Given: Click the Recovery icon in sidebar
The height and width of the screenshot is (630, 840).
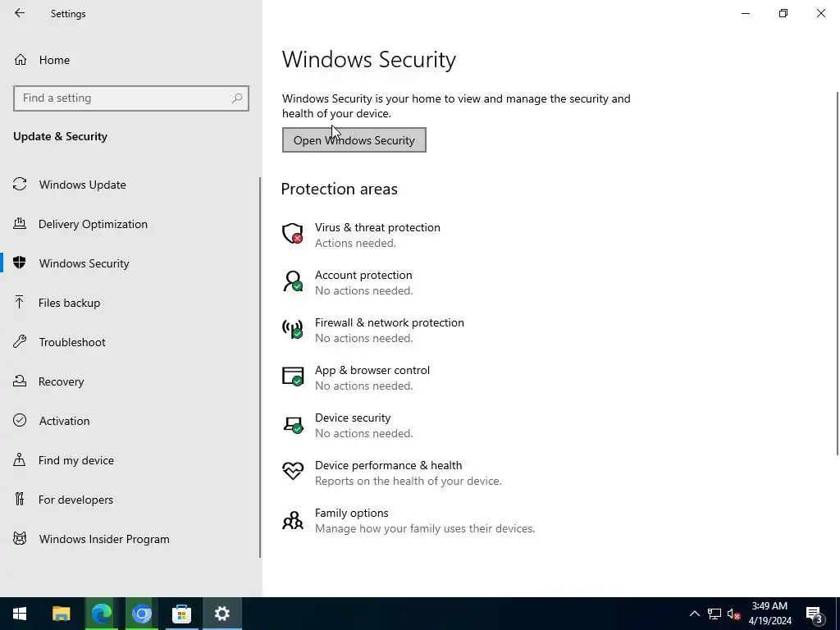Looking at the screenshot, I should tap(20, 381).
